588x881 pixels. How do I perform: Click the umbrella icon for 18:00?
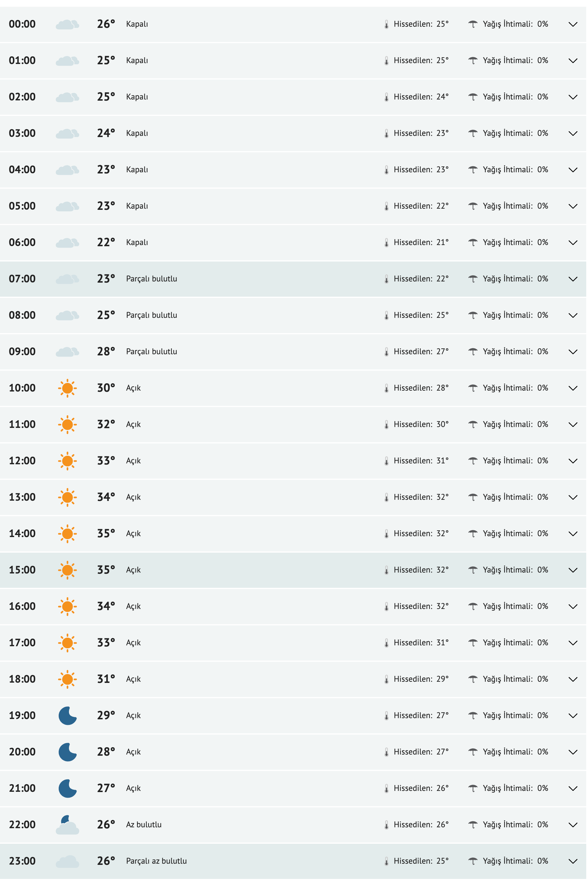pyautogui.click(x=473, y=679)
